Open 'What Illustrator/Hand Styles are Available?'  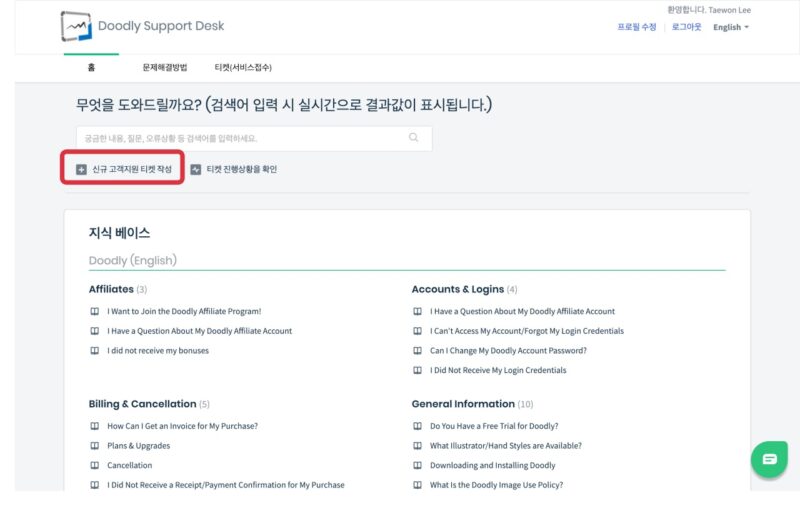coord(506,445)
